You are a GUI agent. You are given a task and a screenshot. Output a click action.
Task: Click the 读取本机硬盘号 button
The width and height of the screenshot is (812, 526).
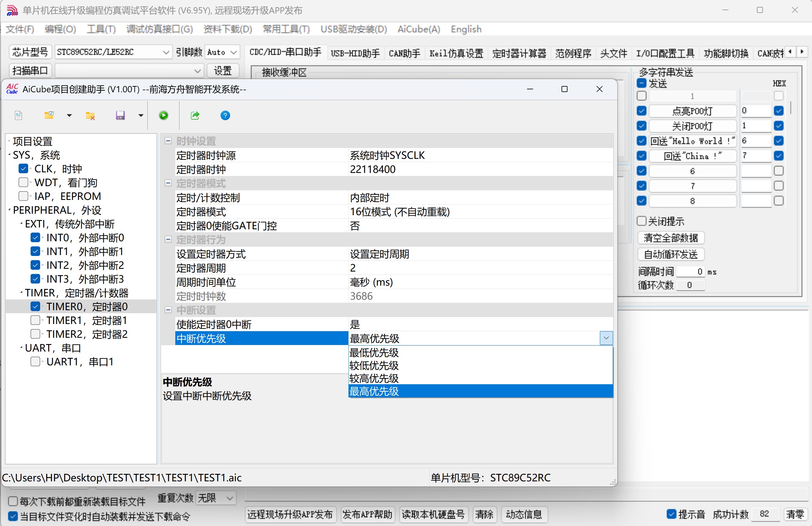[x=433, y=514]
